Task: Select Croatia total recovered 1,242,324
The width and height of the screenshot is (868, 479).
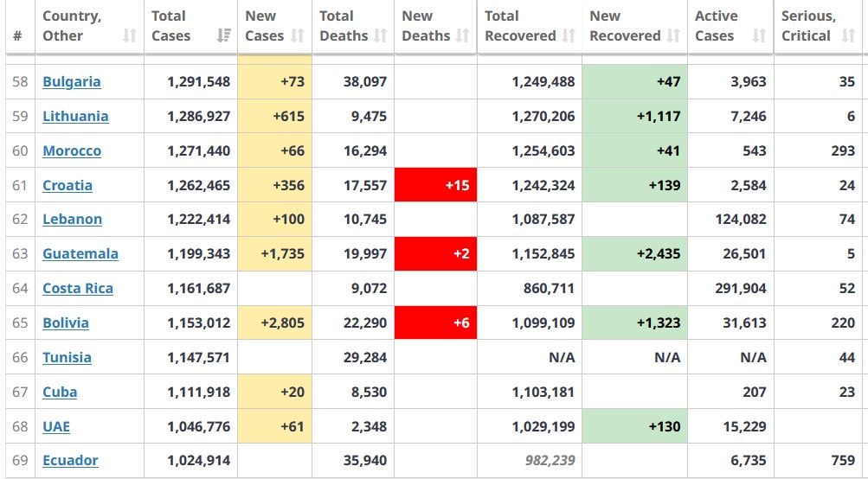Action: click(x=543, y=185)
